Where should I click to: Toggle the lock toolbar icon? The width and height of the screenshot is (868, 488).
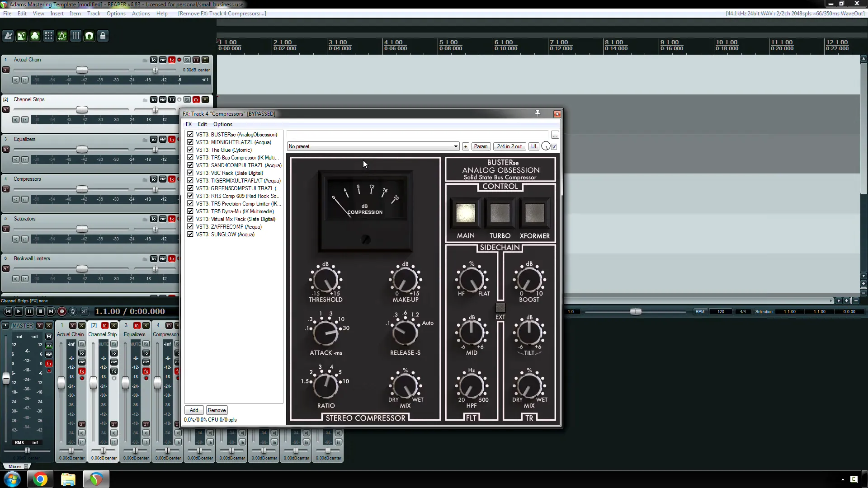pyautogui.click(x=103, y=36)
